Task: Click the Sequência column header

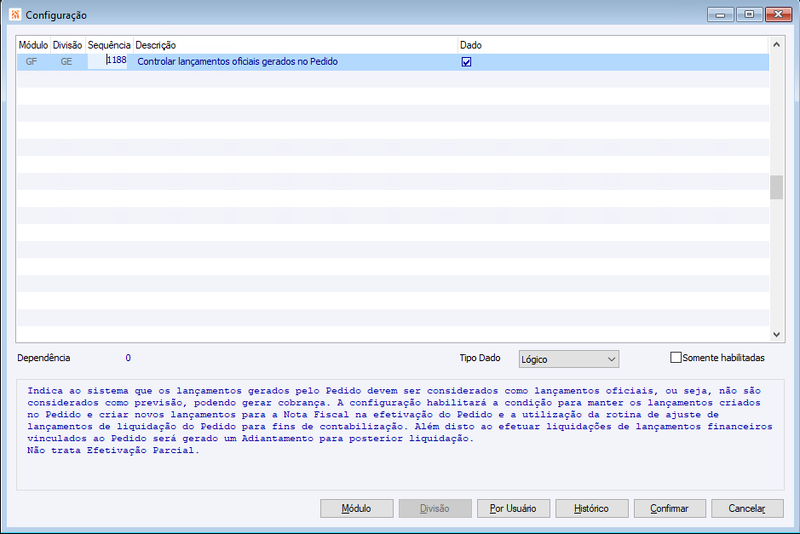Action: pyautogui.click(x=109, y=45)
